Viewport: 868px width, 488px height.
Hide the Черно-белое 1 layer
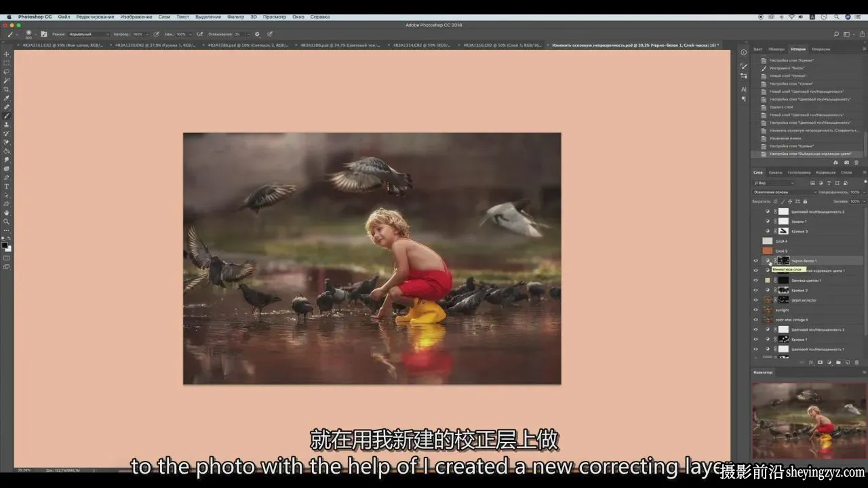point(756,261)
